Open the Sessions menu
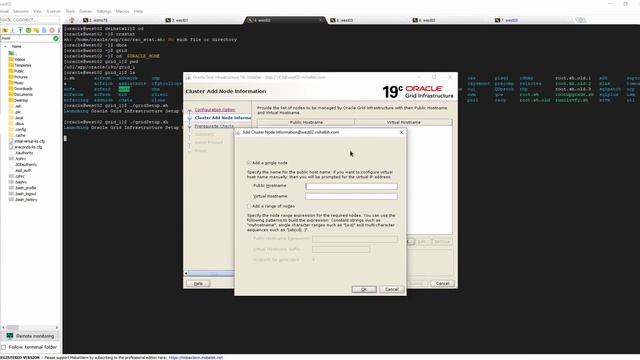This screenshot has width=640, height=360. [x=21, y=11]
